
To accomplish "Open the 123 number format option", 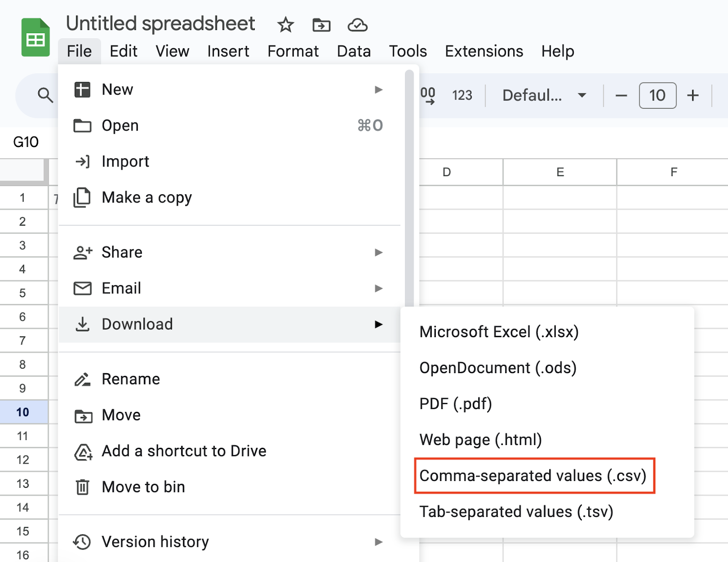I will pos(462,95).
